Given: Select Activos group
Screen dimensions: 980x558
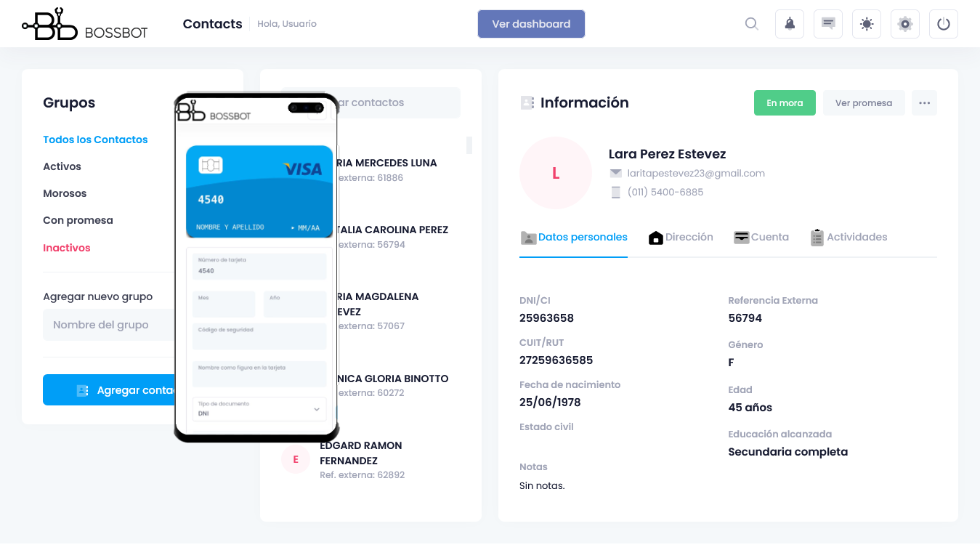Looking at the screenshot, I should point(62,166).
